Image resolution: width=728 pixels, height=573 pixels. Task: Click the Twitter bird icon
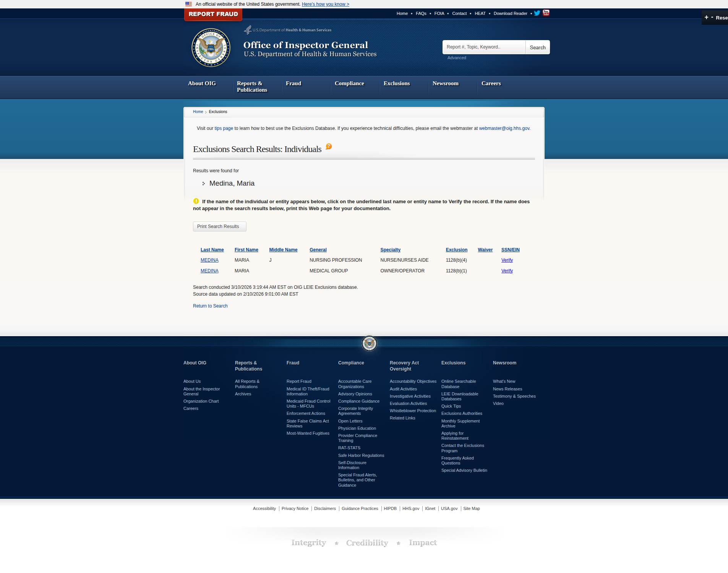pos(537,13)
